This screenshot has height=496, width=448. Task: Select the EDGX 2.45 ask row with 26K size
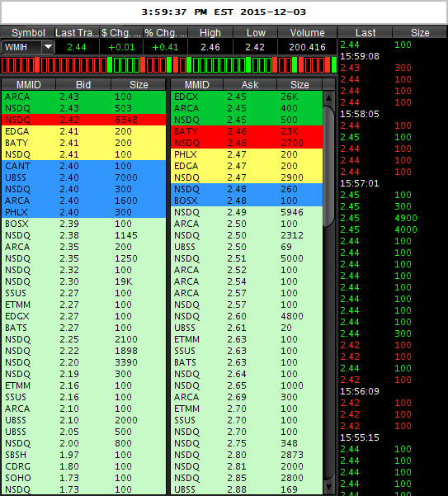click(x=247, y=97)
